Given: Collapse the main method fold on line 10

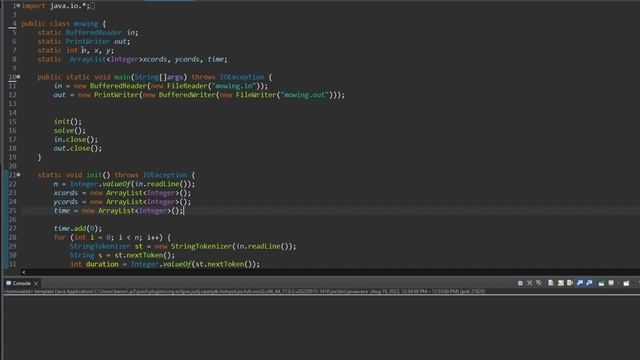Looking at the screenshot, I should coord(18,77).
